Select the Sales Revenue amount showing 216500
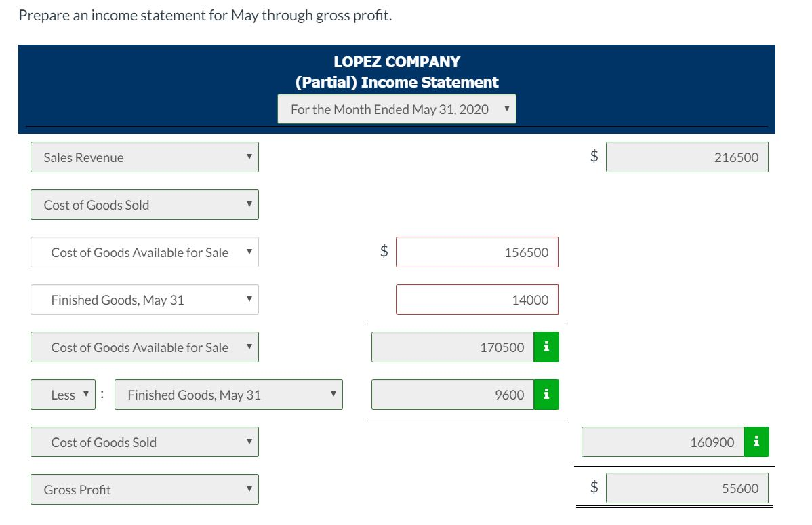The width and height of the screenshot is (812, 525). tap(687, 157)
